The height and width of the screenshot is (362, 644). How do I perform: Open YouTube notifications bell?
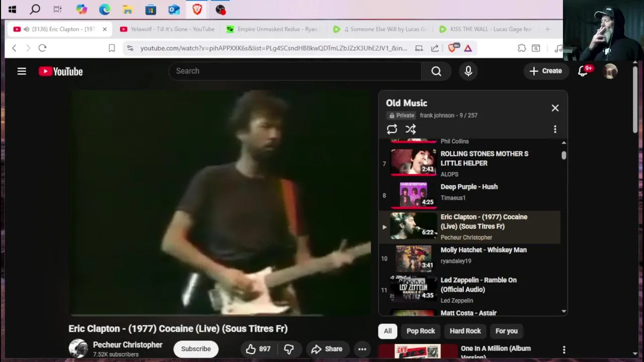[583, 71]
